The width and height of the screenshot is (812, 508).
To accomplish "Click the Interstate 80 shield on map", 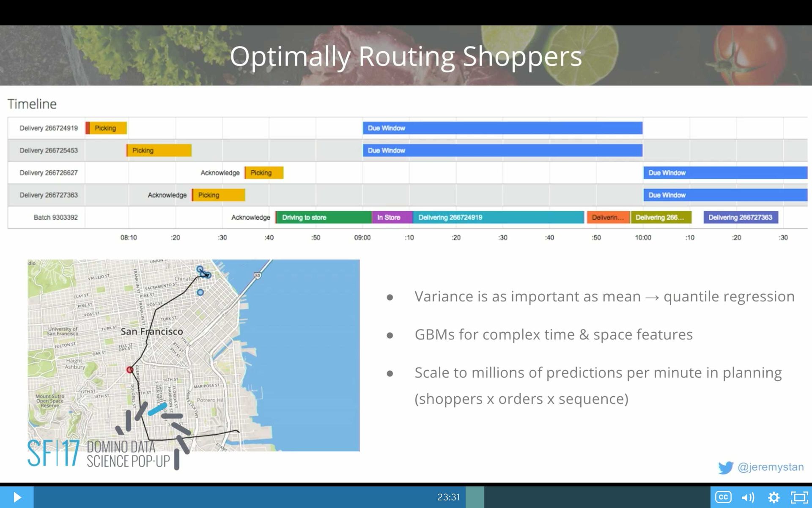I will click(x=257, y=276).
